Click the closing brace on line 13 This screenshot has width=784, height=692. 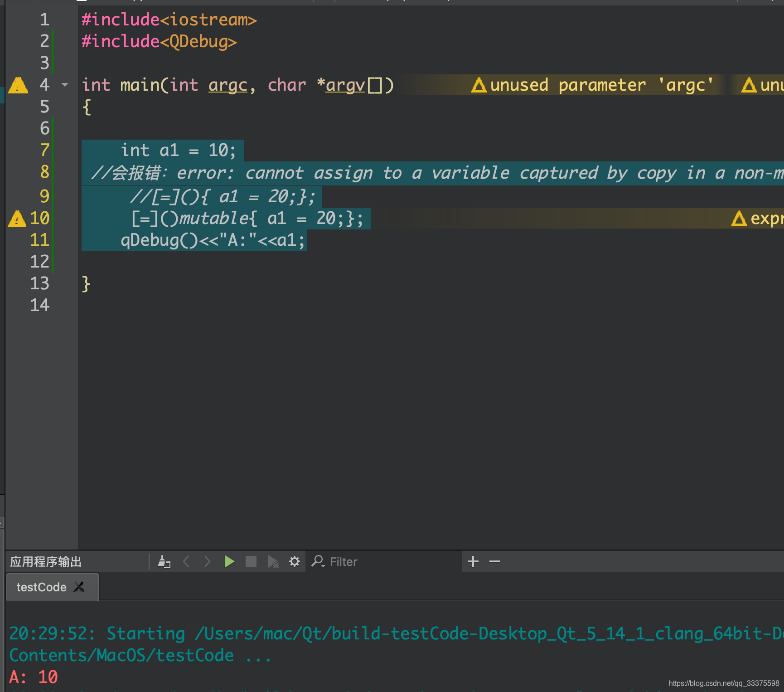86,284
